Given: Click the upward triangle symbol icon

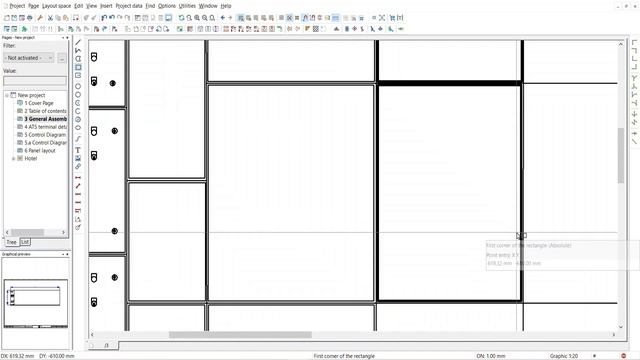Looking at the screenshot, I should pyautogui.click(x=336, y=29).
